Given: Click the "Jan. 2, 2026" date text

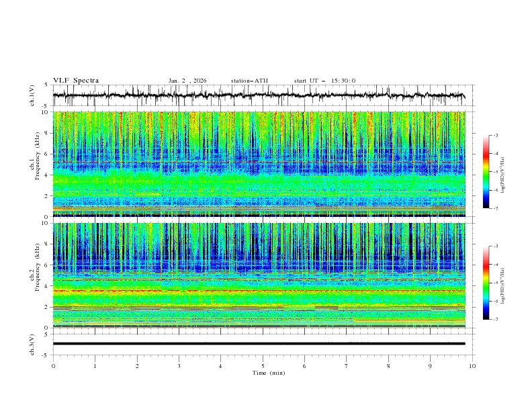Looking at the screenshot, I should click(x=187, y=81).
